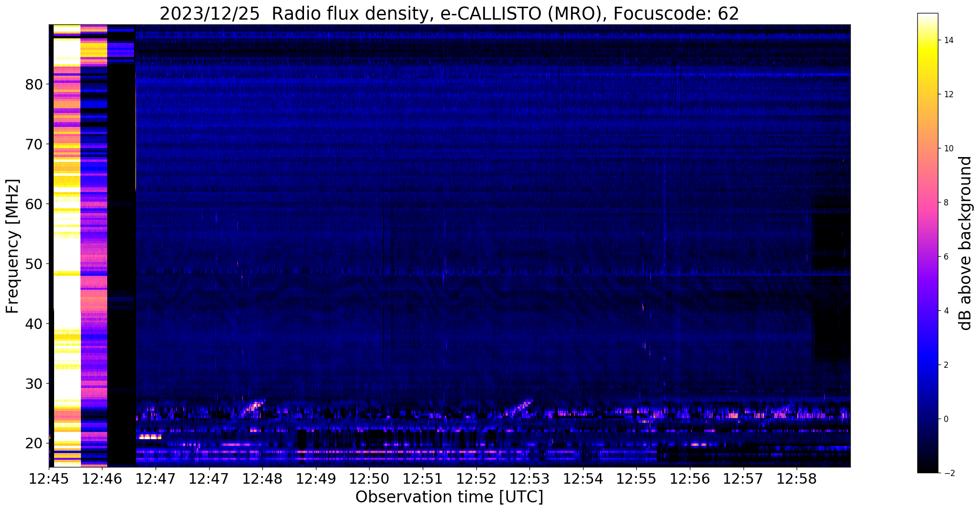Click the 12:58 time tick label

click(796, 479)
